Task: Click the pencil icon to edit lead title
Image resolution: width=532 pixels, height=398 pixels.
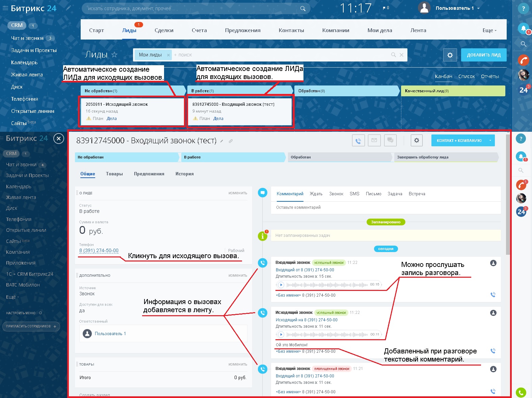Action: point(222,141)
